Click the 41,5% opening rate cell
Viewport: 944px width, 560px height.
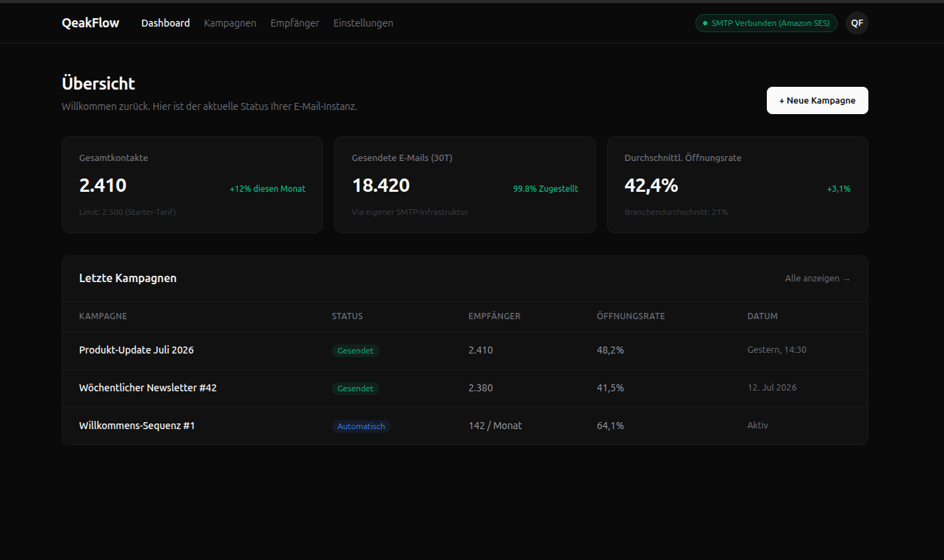(611, 388)
